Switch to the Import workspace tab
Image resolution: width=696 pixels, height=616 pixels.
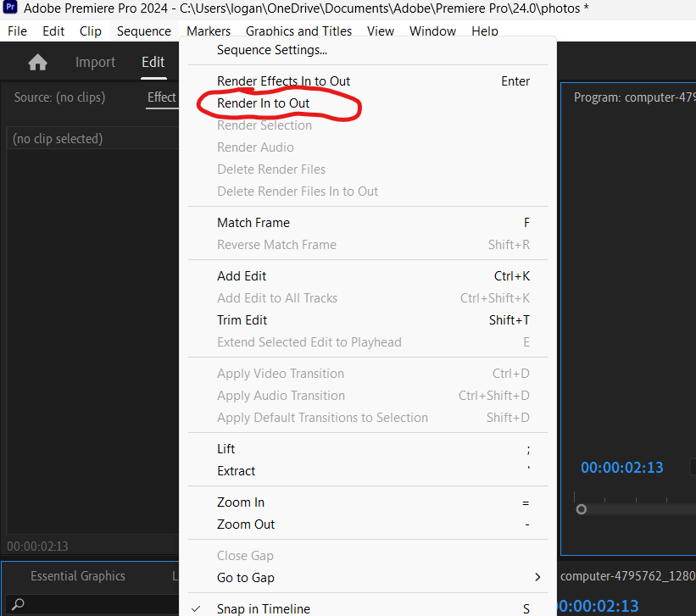coord(95,63)
